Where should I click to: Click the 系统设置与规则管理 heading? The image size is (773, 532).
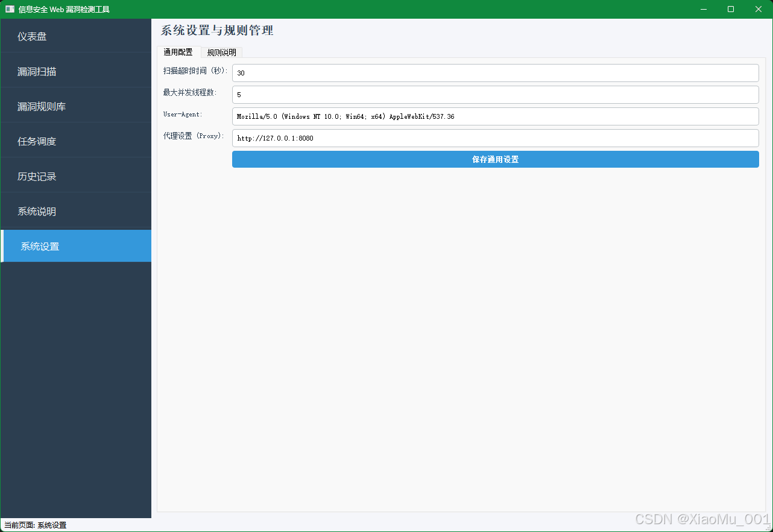click(x=217, y=31)
